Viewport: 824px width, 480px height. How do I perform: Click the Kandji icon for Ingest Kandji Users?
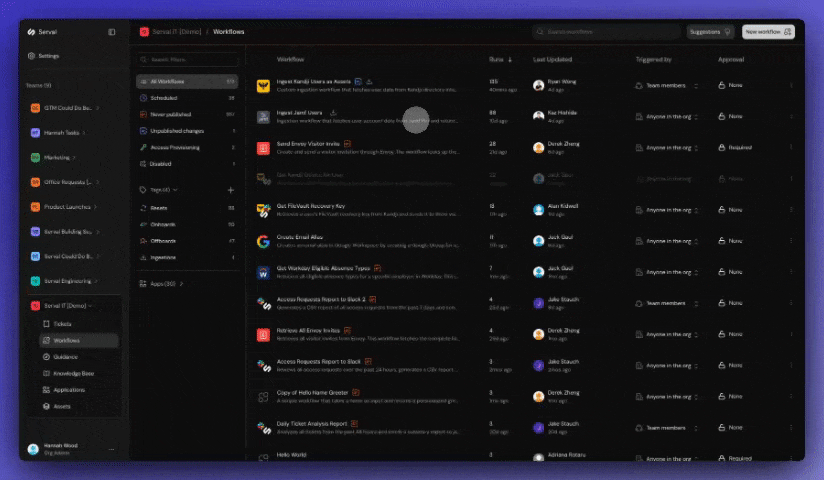coord(263,86)
